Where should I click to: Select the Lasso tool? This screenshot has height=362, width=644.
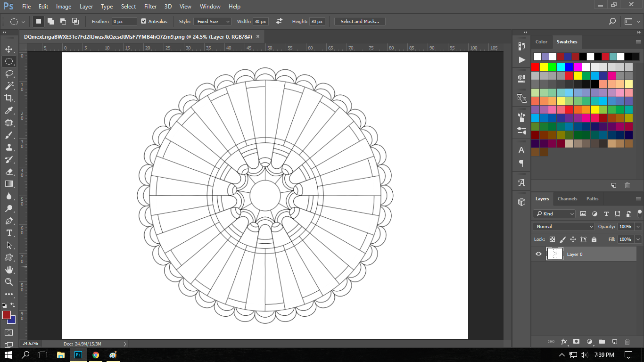point(9,74)
